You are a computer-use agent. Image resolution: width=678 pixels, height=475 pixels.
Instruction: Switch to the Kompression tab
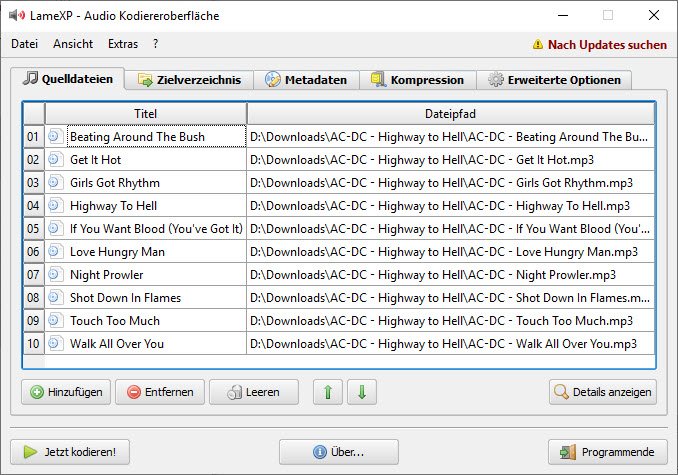pyautogui.click(x=418, y=80)
